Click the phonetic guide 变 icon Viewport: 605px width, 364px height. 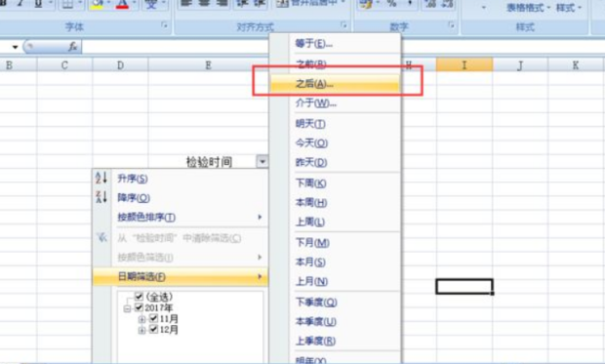pos(151,4)
